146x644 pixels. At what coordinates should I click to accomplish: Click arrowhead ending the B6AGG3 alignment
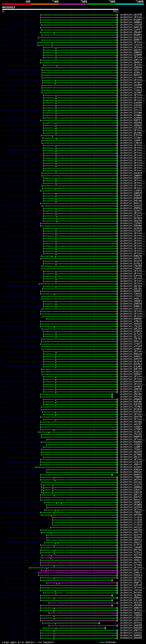click(112, 474)
